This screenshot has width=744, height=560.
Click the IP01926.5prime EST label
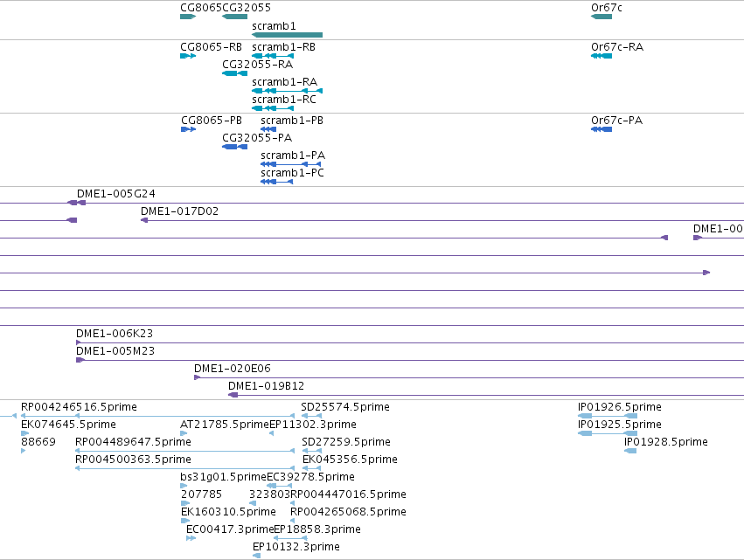[620, 407]
